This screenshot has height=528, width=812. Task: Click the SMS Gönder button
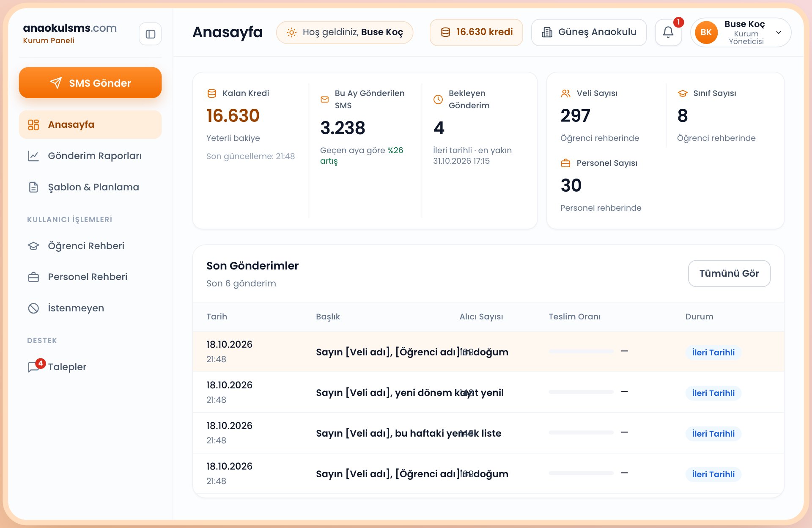pos(90,83)
